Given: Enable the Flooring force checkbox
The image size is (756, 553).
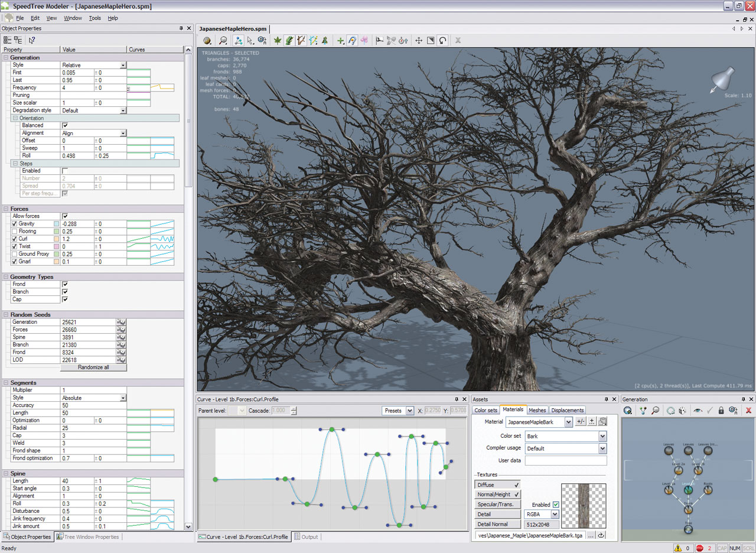Looking at the screenshot, I should tap(15, 232).
